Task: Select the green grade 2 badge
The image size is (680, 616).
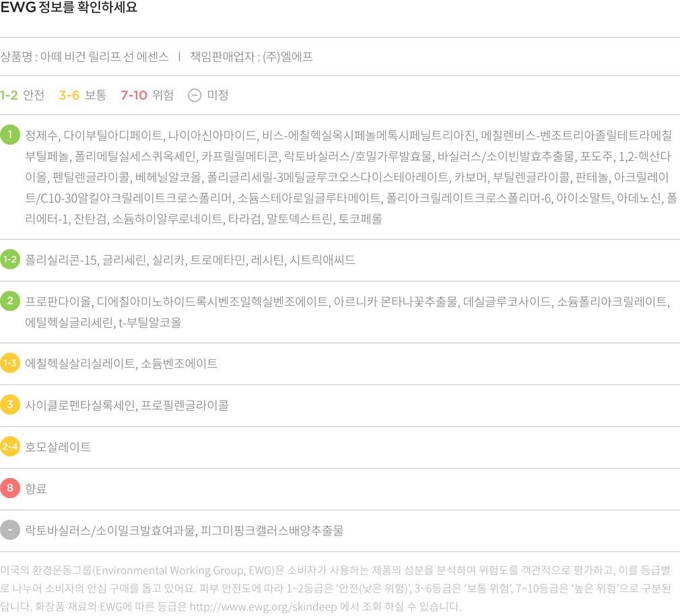Action: tap(10, 301)
